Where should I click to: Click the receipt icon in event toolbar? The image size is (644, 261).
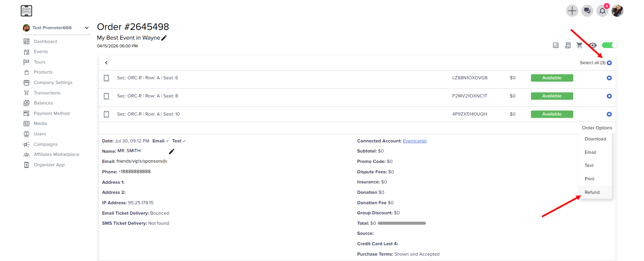coord(568,45)
